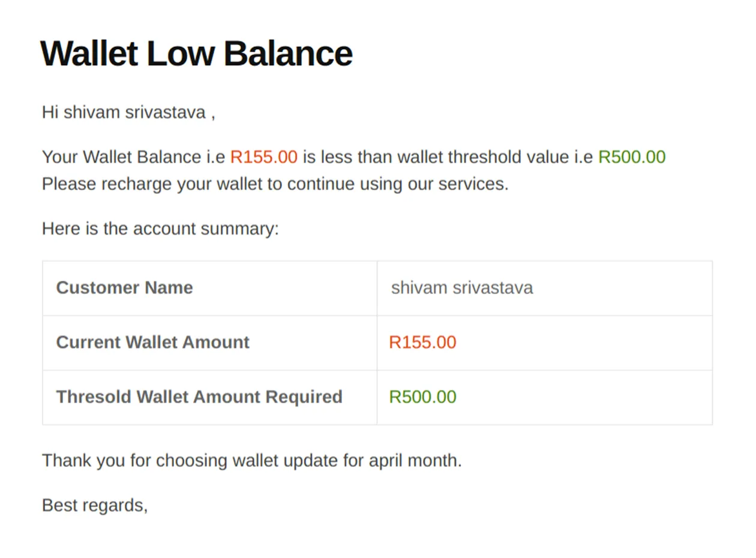The width and height of the screenshot is (756, 558).
Task: Click the words Your Wallet Balance in the paragraph
Action: pyautogui.click(x=119, y=157)
